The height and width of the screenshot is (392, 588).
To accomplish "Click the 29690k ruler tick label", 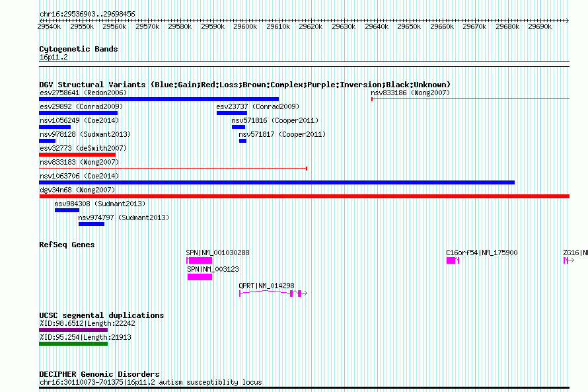I will coord(540,26).
